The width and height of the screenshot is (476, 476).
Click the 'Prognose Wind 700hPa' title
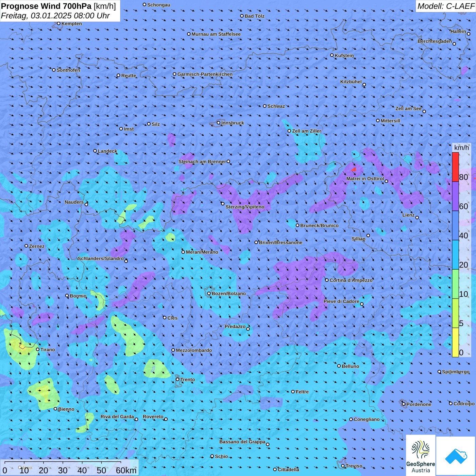46,6
